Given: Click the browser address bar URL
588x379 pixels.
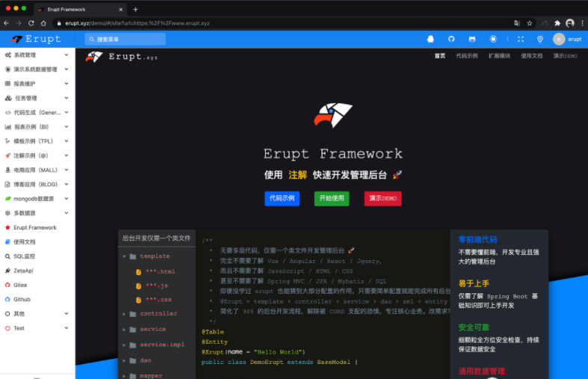Looking at the screenshot, I should point(137,23).
